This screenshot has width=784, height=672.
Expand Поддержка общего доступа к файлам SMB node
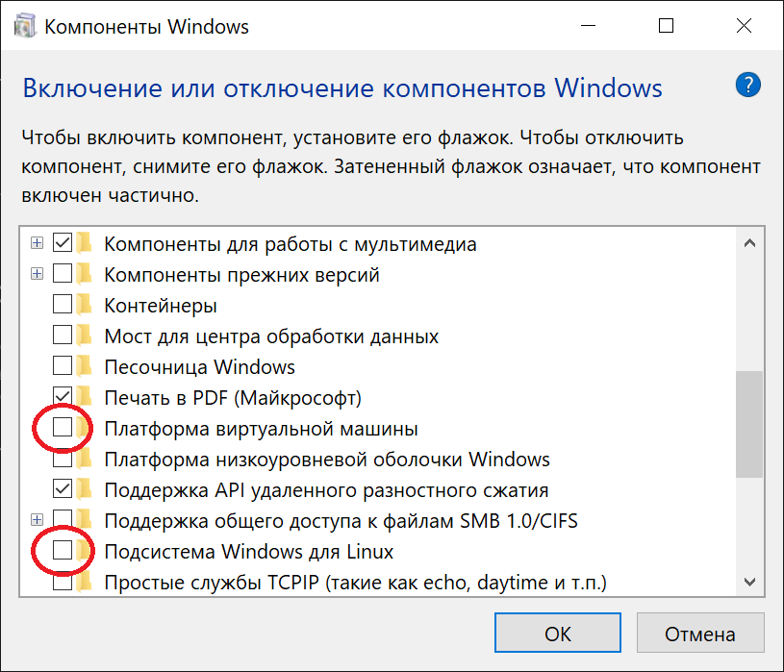(x=38, y=520)
